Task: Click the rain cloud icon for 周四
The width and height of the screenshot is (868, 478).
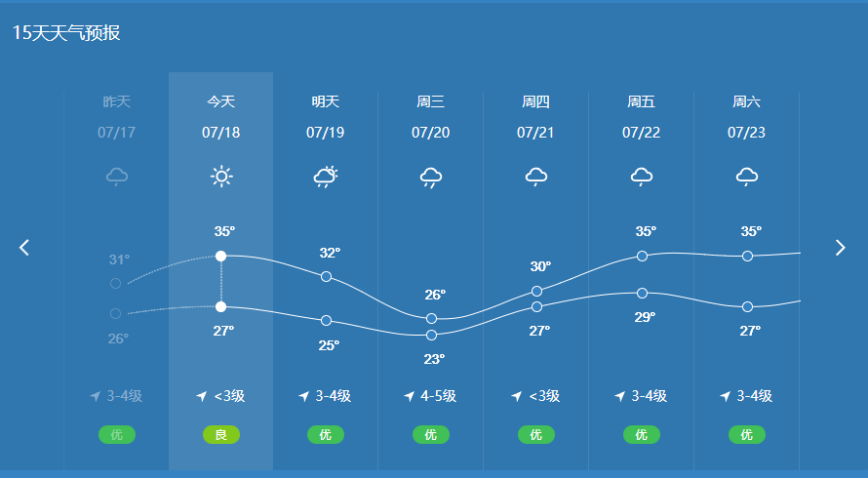Action: (x=535, y=177)
